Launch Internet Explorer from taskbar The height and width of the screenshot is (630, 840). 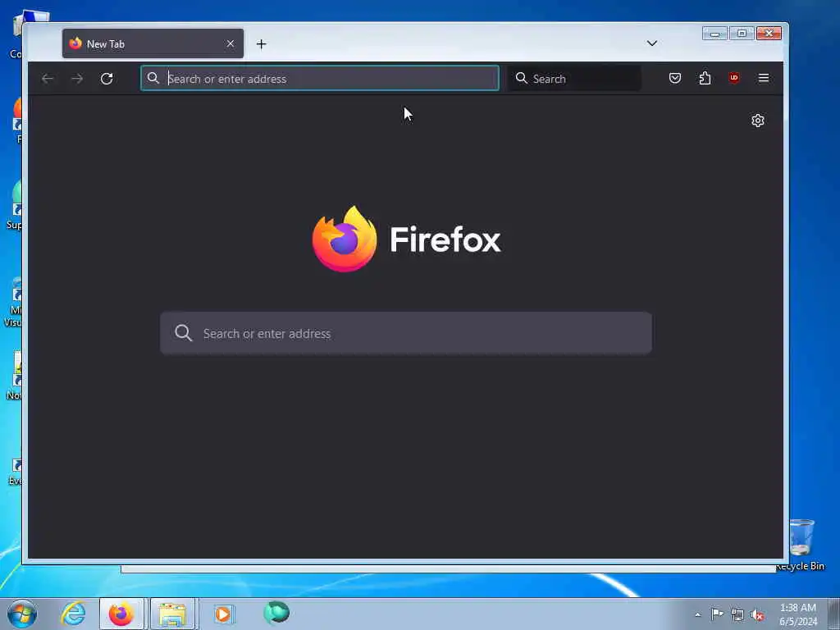(73, 614)
